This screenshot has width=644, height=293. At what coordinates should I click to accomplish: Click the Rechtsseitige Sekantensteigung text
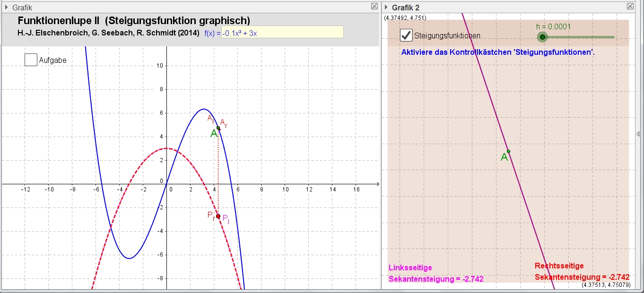pyautogui.click(x=582, y=272)
